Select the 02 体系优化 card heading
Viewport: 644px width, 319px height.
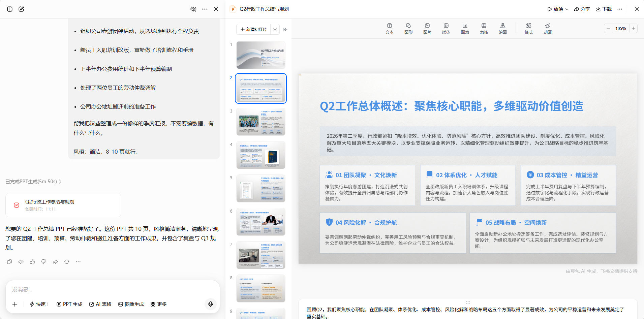click(467, 175)
